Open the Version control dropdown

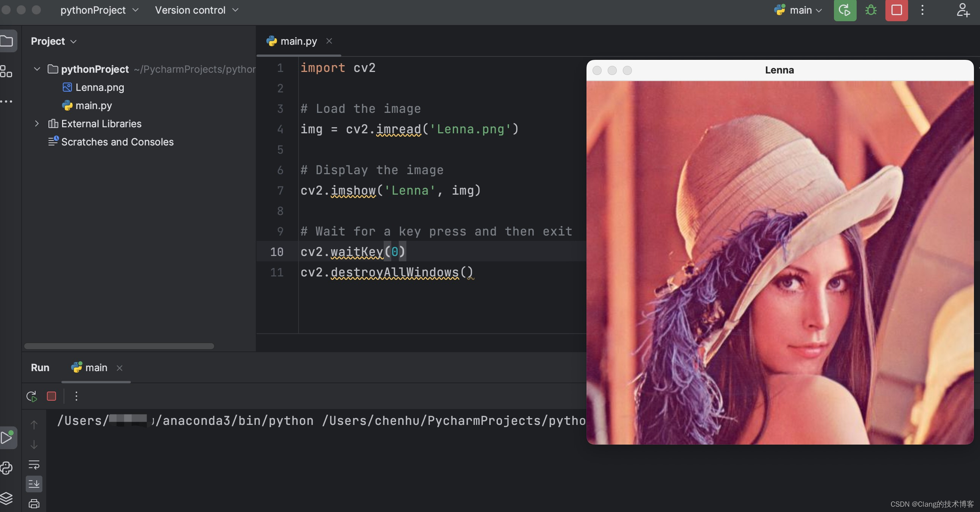[x=197, y=10]
